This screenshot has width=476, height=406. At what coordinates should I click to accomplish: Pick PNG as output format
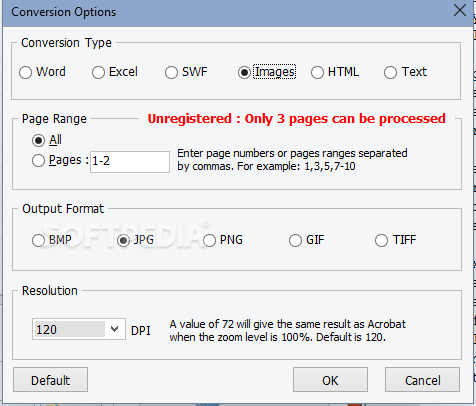(x=223, y=240)
